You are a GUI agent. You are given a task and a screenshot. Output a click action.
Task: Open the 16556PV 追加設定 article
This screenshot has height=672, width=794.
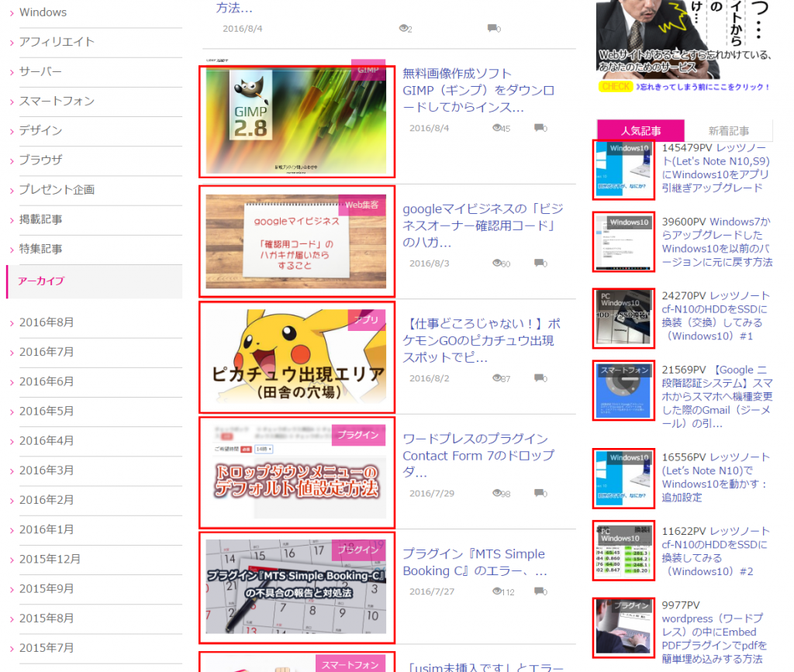coord(716,477)
